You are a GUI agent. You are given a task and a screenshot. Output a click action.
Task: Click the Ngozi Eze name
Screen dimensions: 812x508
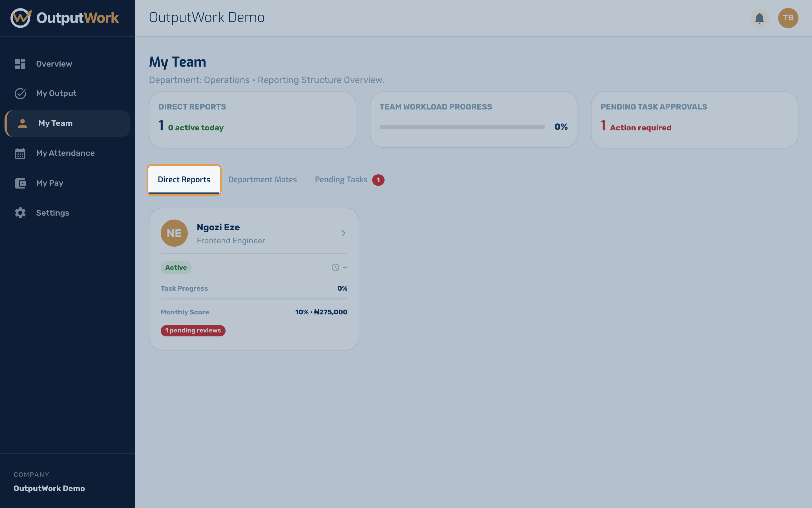coord(218,227)
